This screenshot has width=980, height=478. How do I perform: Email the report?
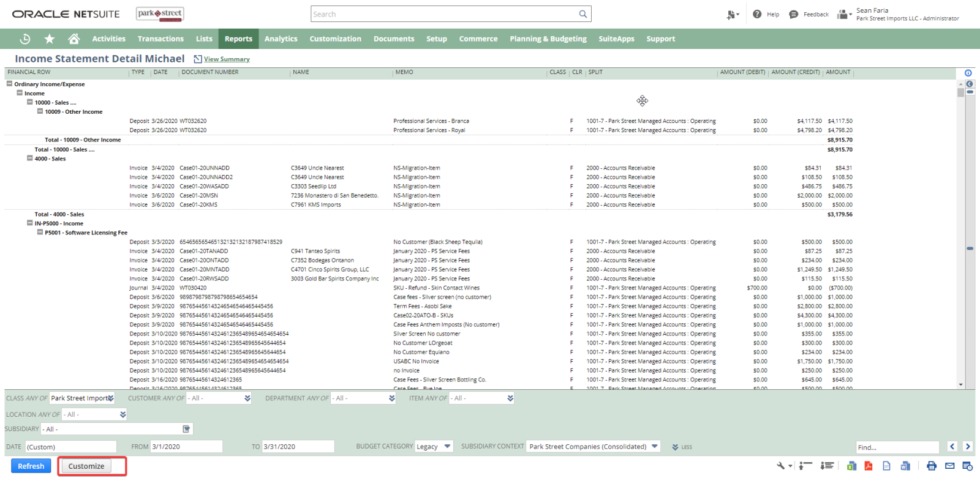950,466
